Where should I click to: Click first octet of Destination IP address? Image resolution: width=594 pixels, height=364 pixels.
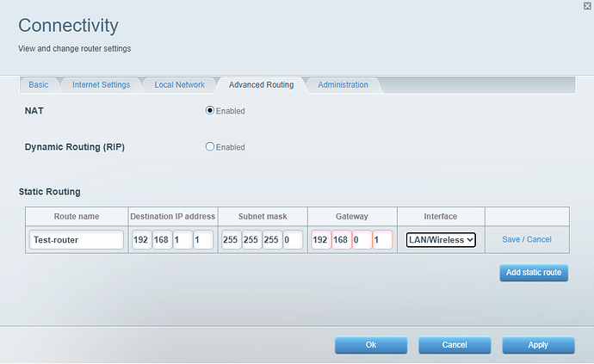coord(142,240)
